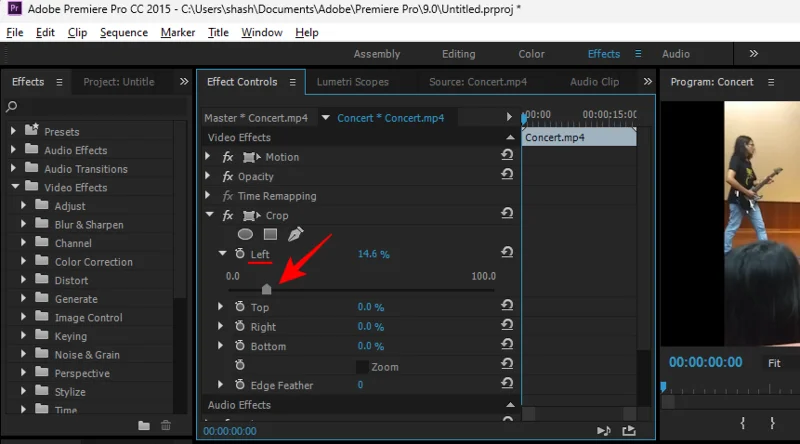Reset the Motion effect

(x=507, y=157)
